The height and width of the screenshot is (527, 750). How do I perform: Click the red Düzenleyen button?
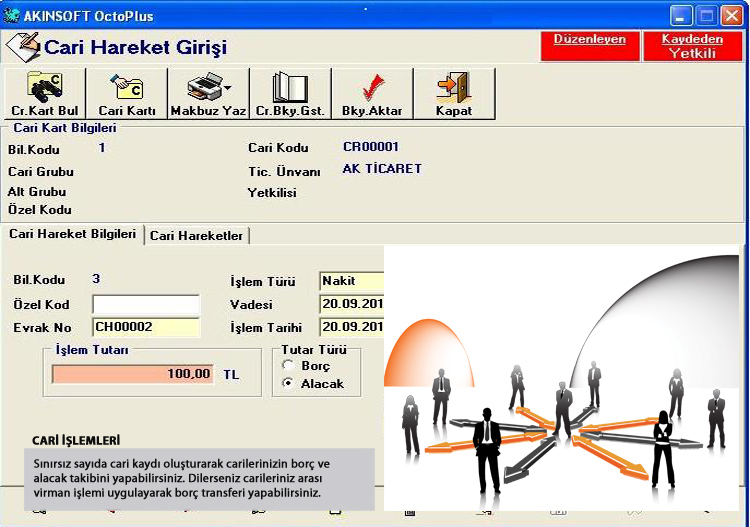coord(590,46)
